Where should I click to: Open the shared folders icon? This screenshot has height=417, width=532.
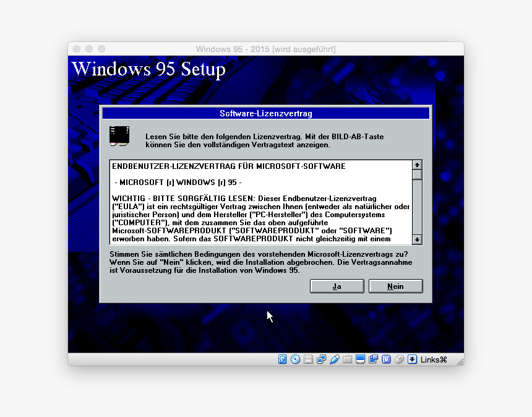click(x=348, y=359)
